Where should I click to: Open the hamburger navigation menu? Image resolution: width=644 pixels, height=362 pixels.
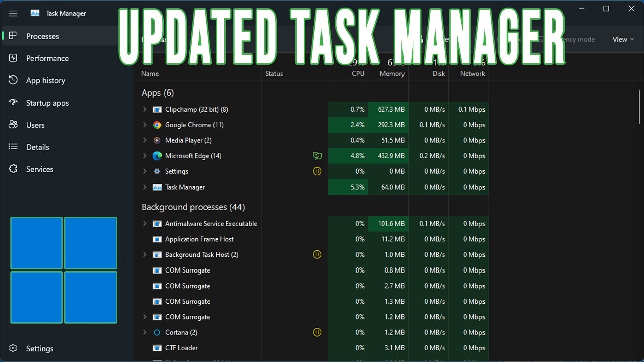13,13
